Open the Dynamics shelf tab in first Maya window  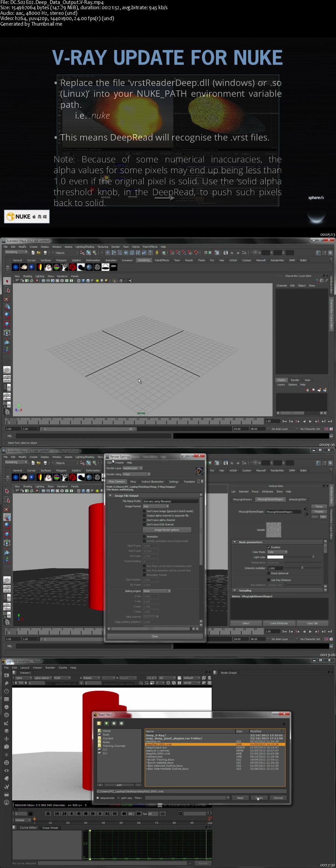127,260
